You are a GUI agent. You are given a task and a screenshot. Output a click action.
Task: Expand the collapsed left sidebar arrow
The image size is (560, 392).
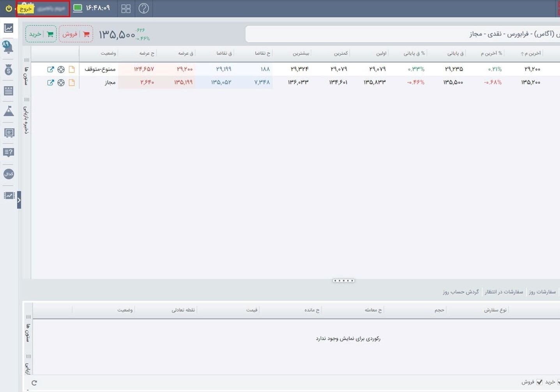point(19,200)
